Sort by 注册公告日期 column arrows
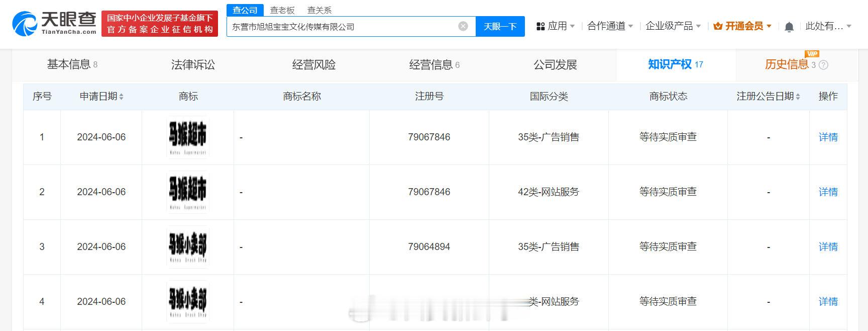868x331 pixels. click(798, 97)
